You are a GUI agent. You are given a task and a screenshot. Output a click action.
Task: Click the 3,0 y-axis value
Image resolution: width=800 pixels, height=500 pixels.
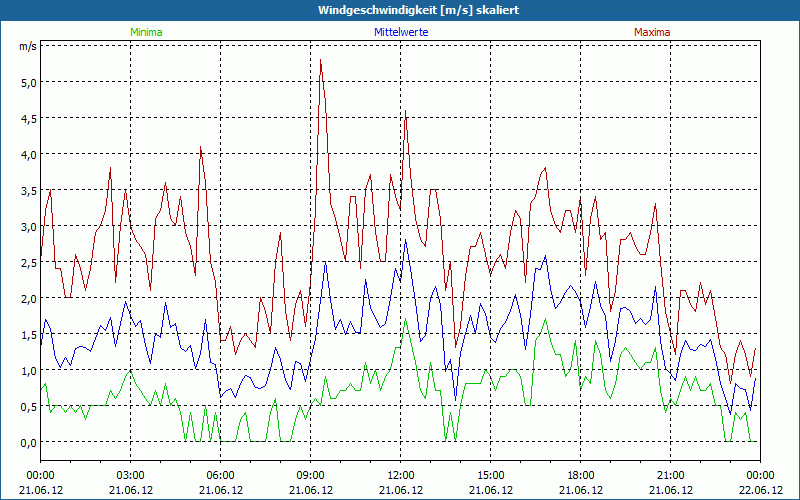28,226
